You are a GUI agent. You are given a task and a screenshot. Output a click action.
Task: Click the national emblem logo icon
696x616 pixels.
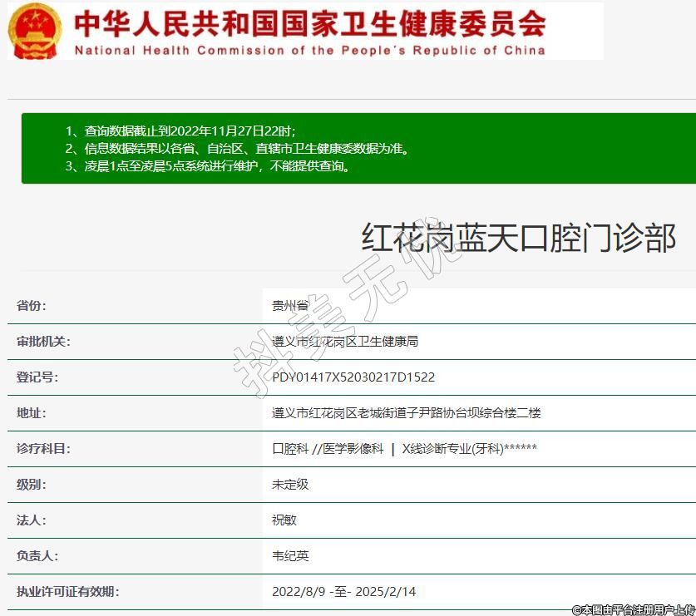[35, 30]
